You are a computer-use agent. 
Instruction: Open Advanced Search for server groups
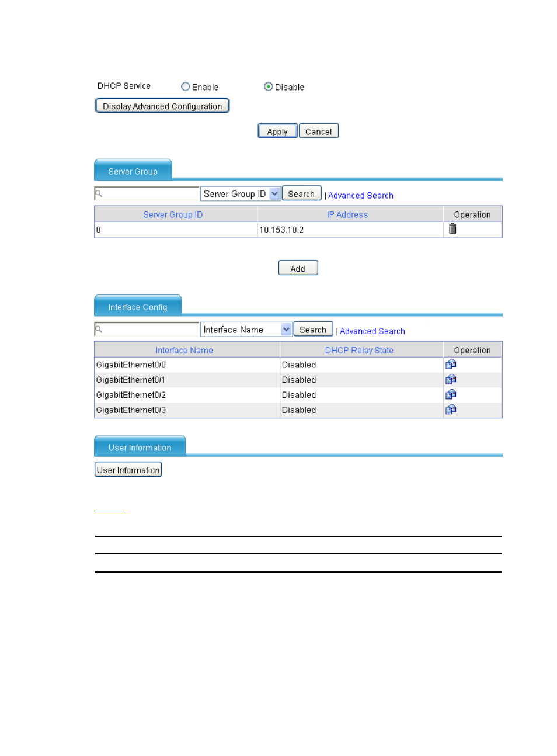(x=361, y=196)
